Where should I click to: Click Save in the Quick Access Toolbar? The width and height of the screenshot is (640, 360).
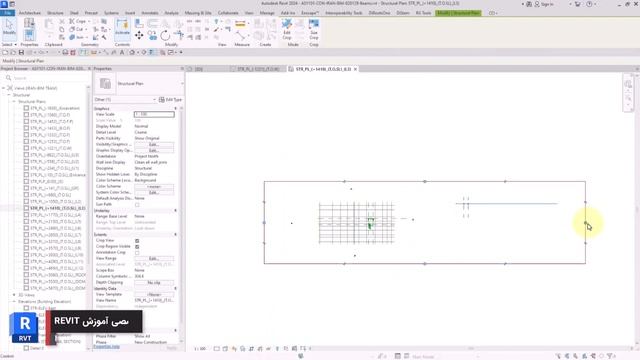pos(22,53)
